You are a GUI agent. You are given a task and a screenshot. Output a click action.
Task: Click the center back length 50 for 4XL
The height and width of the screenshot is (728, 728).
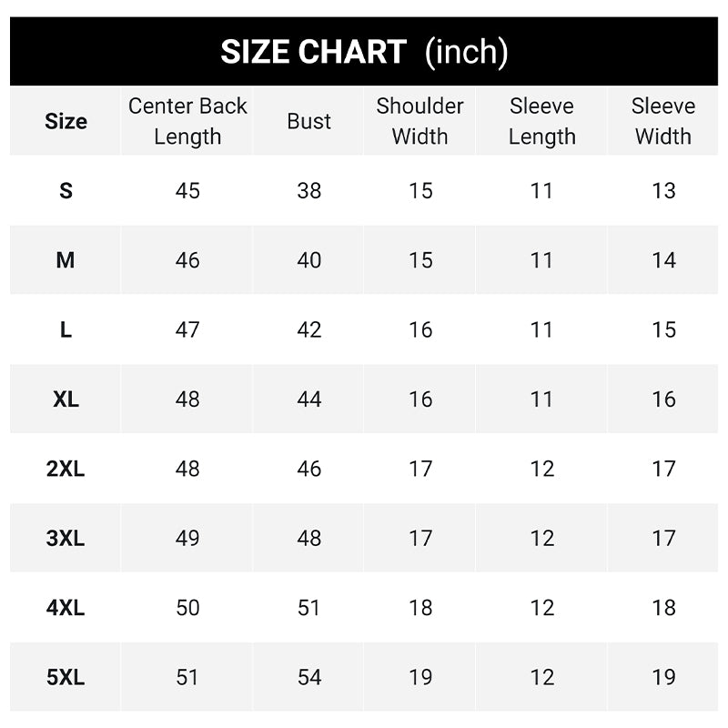pos(187,607)
